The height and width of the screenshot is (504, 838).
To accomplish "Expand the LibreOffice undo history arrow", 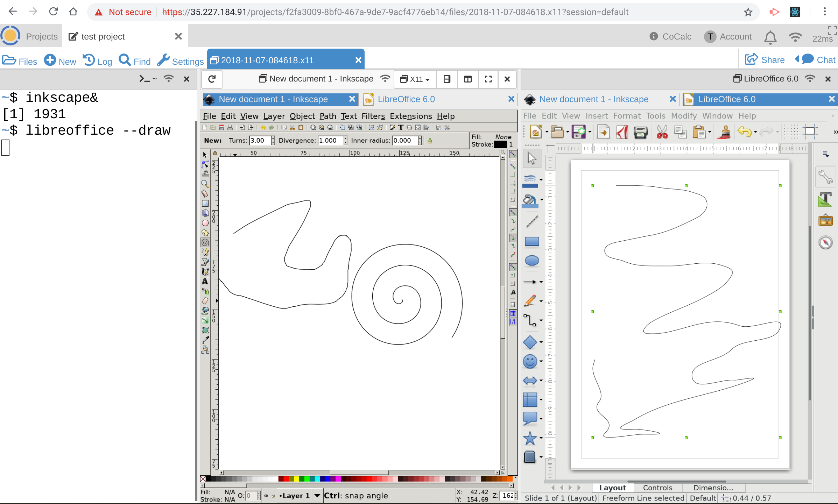I will [755, 132].
